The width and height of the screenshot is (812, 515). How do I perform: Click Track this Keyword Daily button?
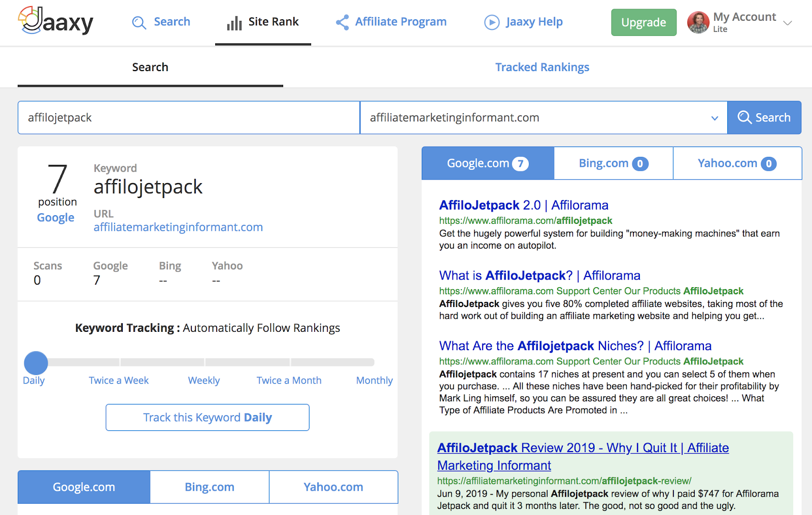coord(208,418)
